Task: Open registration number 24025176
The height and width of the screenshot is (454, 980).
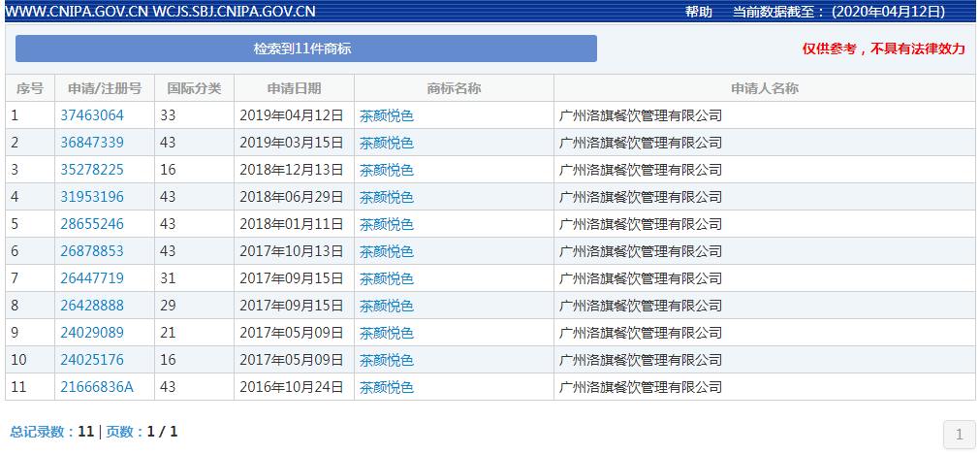Action: point(92,360)
